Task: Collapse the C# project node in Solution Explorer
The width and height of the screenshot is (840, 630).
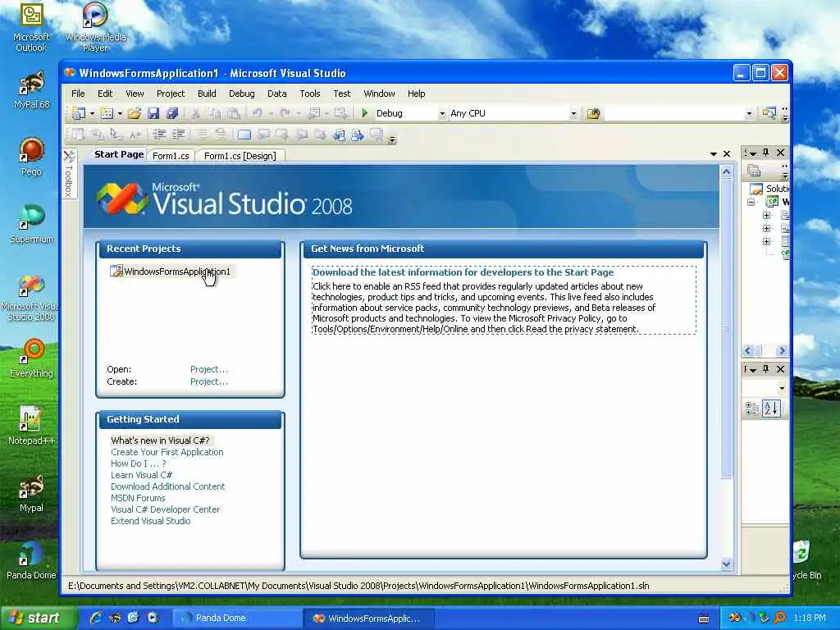Action: [x=751, y=202]
